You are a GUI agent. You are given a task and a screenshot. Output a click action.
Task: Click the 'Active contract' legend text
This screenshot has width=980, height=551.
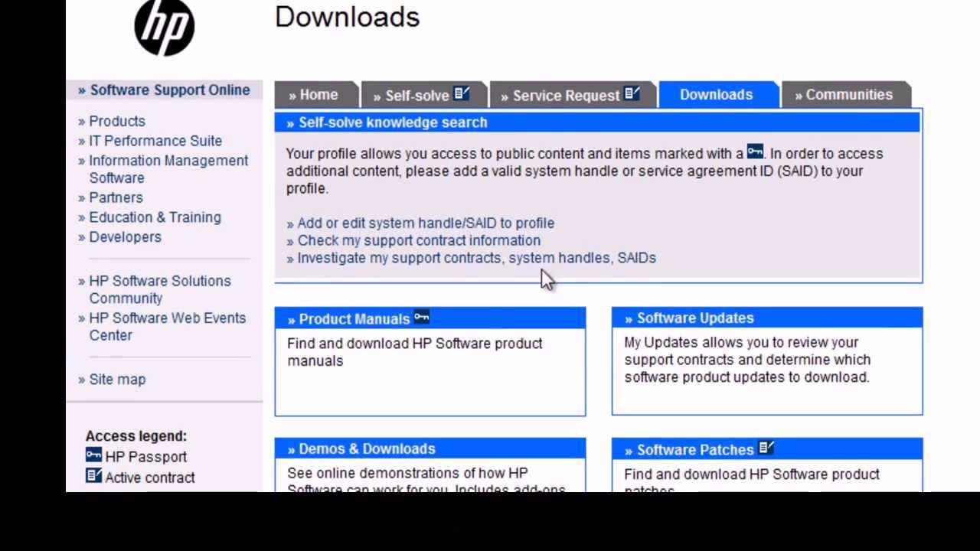coord(150,478)
